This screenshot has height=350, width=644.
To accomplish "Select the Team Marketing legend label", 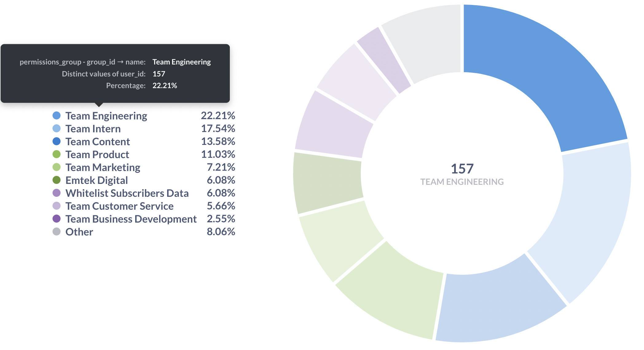I will tap(103, 167).
